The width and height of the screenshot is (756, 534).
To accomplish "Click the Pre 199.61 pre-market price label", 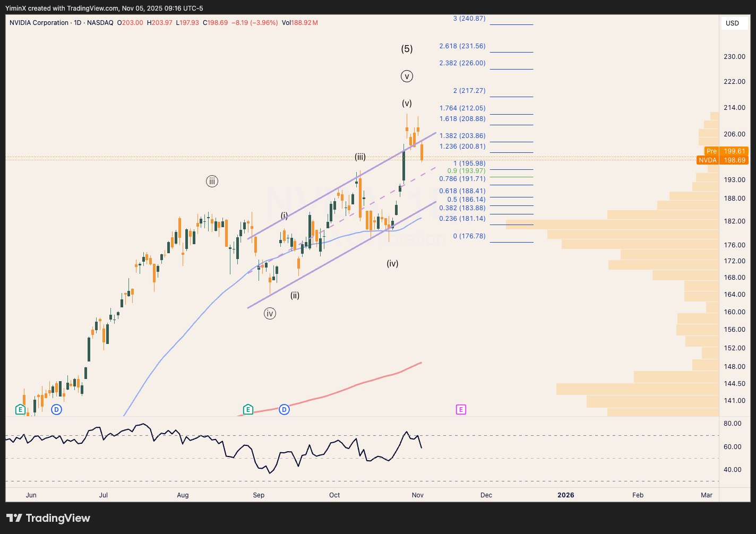I will coord(726,151).
